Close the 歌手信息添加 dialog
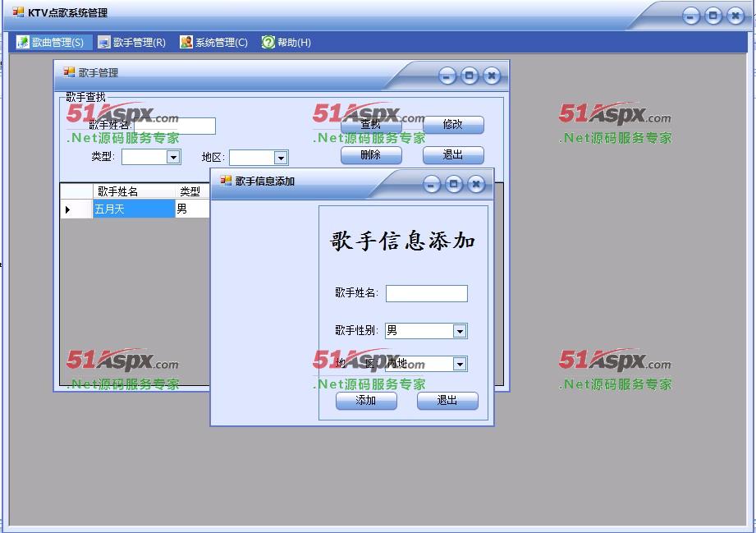The image size is (756, 533). 476,184
